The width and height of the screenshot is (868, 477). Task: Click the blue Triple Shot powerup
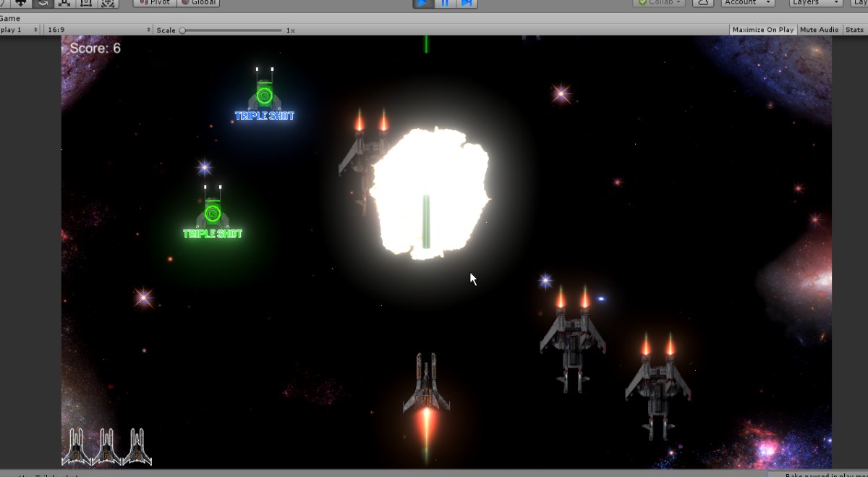click(x=265, y=94)
